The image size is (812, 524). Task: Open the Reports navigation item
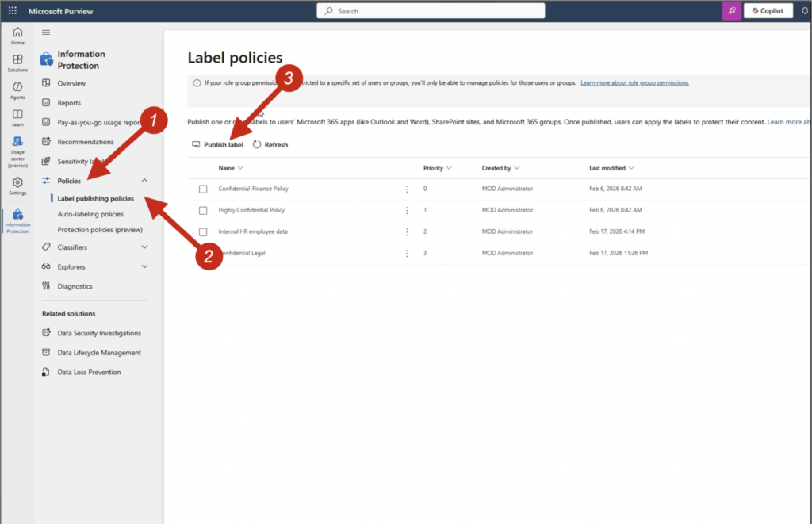69,103
